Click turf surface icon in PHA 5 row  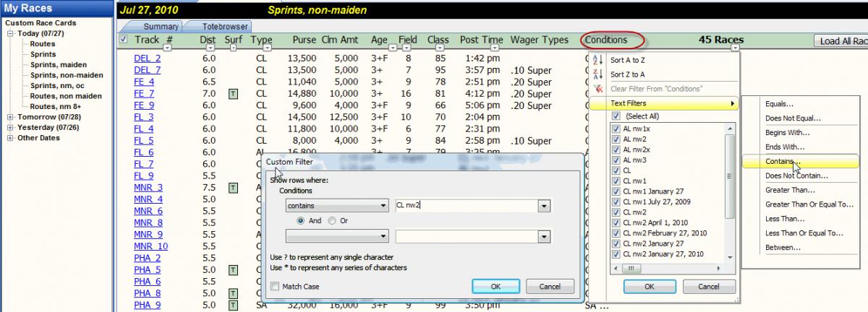pyautogui.click(x=233, y=270)
